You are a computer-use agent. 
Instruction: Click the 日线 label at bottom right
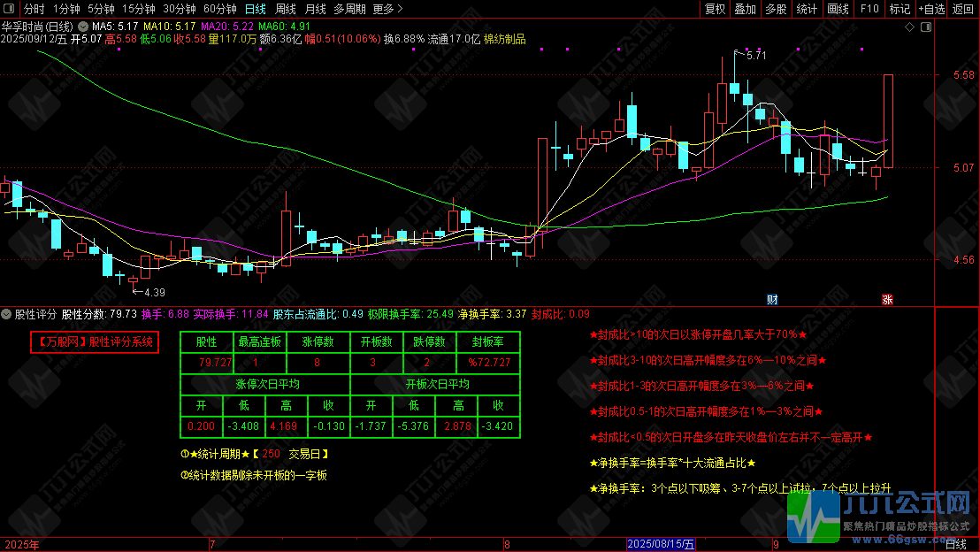click(x=955, y=545)
